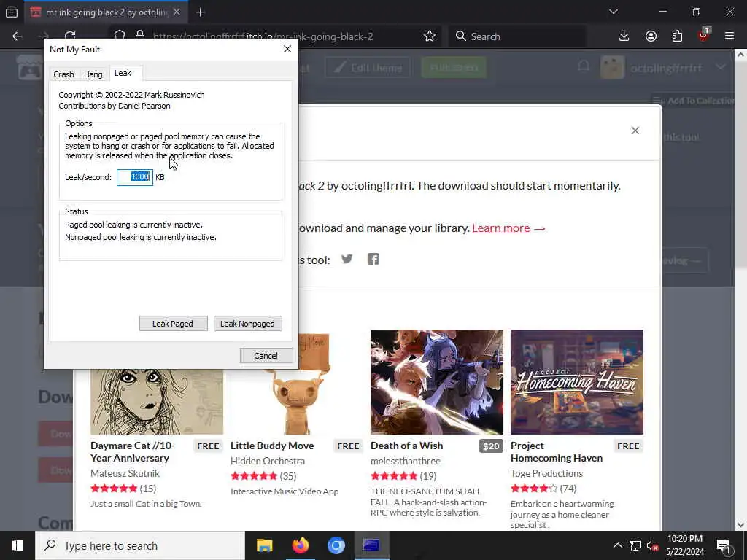Open Death of a Wish title link
The height and width of the screenshot is (560, 747).
406,446
